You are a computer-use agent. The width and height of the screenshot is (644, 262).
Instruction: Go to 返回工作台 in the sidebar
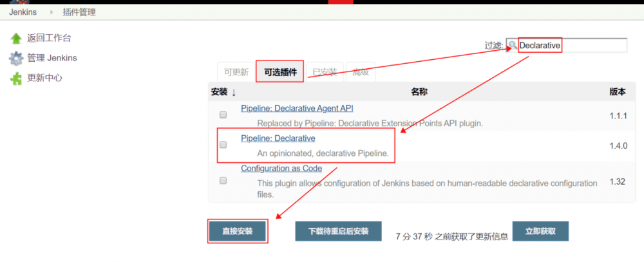point(49,38)
